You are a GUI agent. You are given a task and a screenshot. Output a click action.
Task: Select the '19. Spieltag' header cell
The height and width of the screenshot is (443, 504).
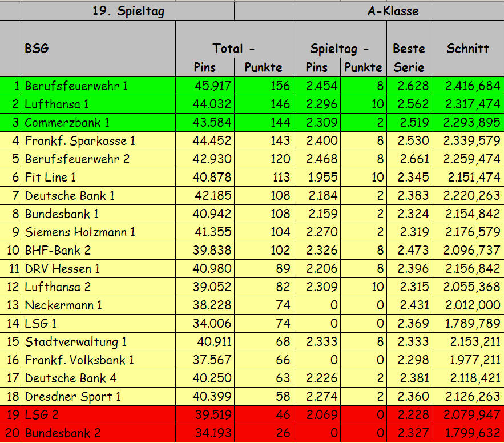point(128,11)
